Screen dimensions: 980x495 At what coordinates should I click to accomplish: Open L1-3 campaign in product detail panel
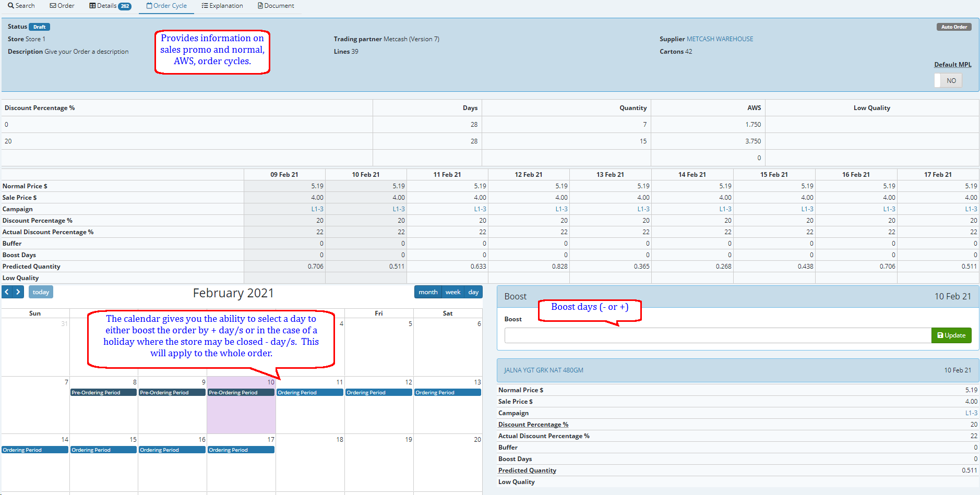(971, 413)
